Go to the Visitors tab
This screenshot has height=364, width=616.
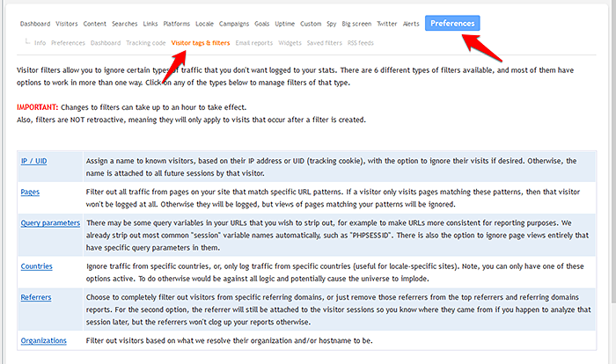[67, 23]
